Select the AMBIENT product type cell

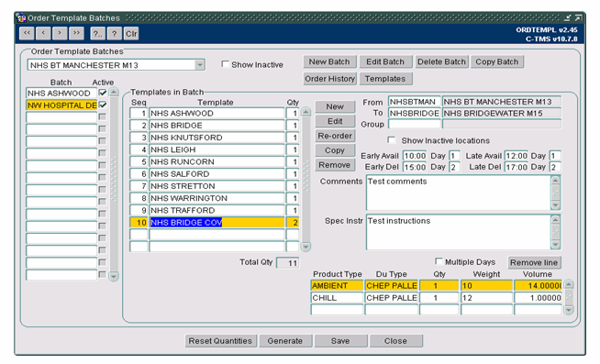pos(337,285)
